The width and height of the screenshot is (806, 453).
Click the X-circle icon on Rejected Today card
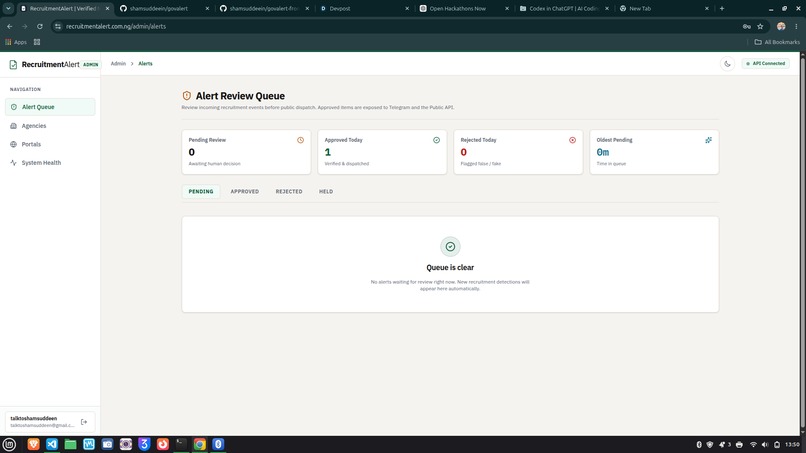coord(572,140)
